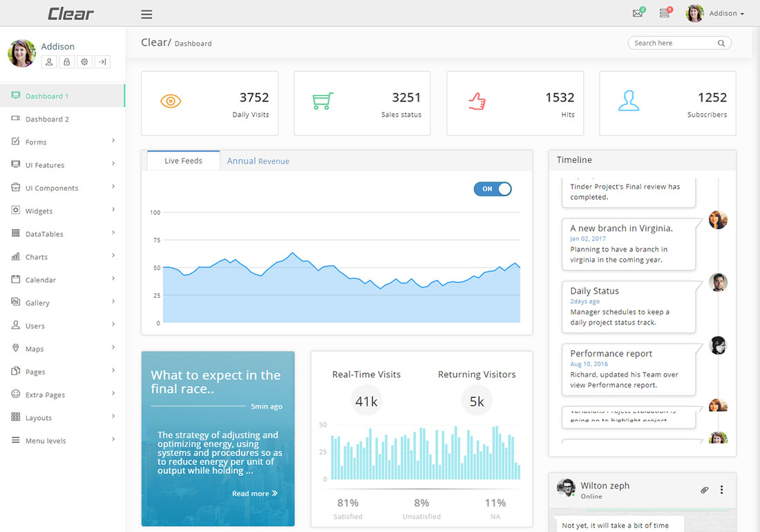Open the hamburger menu next to the Clear logo
Screen dimensions: 760x532
146,13
